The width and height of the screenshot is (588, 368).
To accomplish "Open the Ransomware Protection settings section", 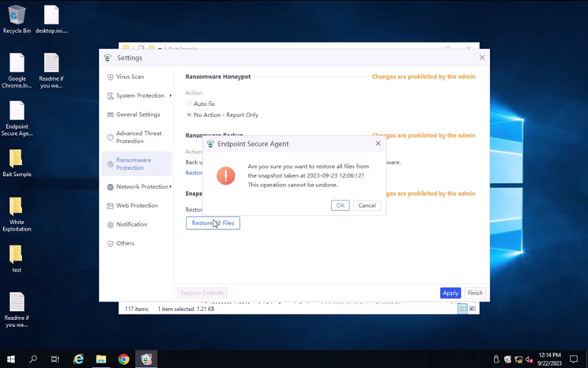I will pos(133,163).
